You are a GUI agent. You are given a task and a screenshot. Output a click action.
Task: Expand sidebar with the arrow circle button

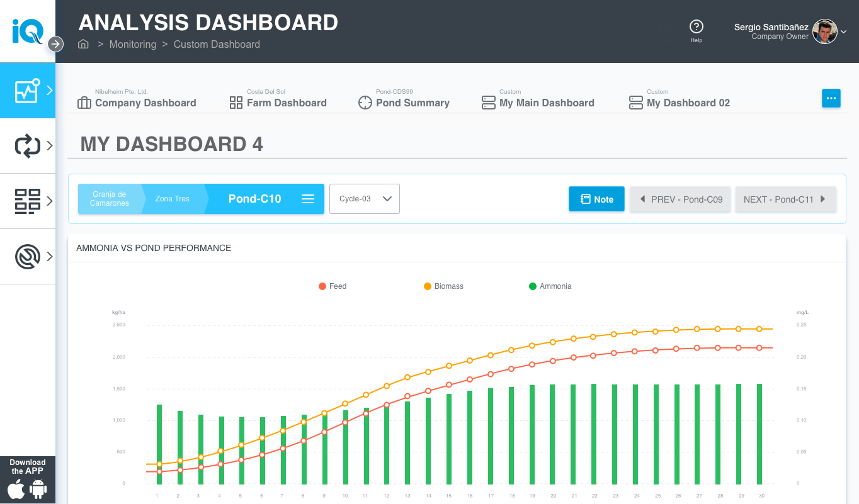pyautogui.click(x=55, y=44)
